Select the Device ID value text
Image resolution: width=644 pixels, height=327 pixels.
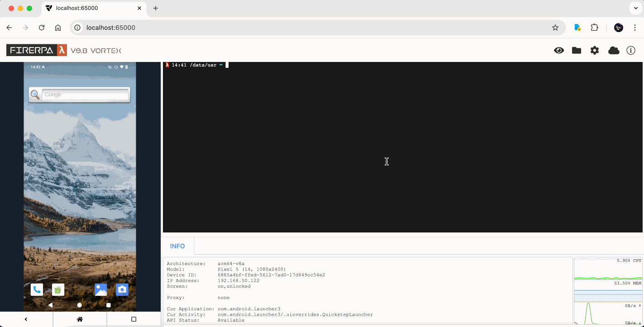pyautogui.click(x=271, y=275)
